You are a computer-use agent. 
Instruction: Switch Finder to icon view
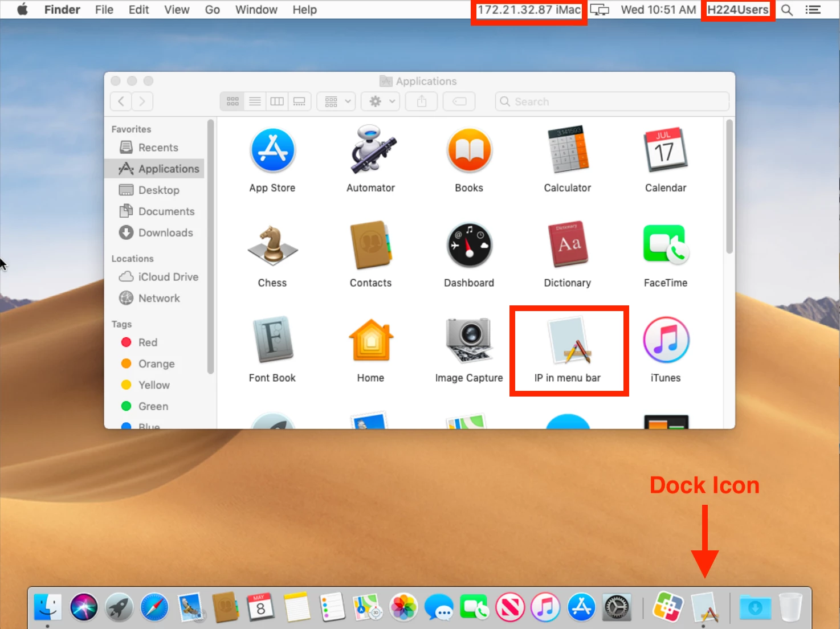tap(233, 101)
